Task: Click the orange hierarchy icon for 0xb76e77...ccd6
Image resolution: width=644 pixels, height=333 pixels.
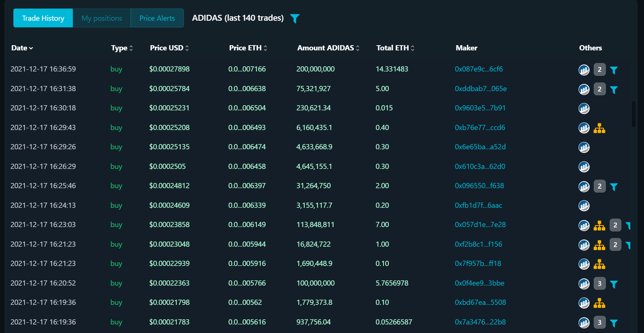Action: point(599,128)
